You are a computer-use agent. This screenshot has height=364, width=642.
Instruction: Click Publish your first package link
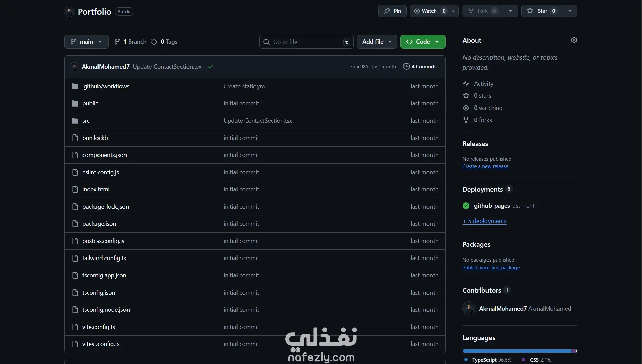point(491,268)
